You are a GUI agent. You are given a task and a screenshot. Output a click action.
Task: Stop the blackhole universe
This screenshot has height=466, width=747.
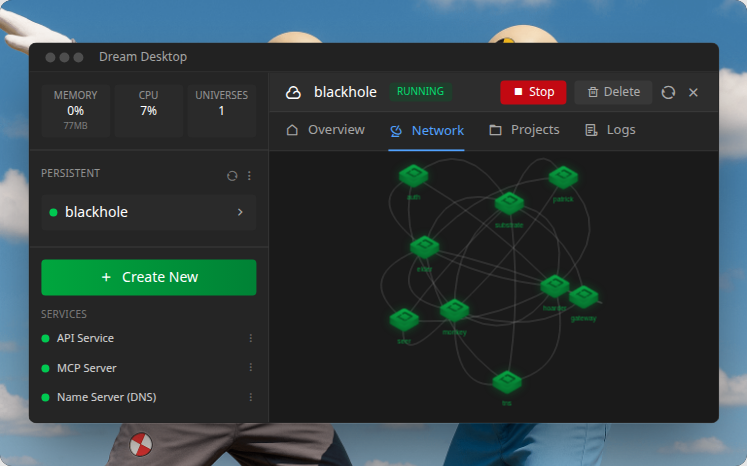[533, 92]
